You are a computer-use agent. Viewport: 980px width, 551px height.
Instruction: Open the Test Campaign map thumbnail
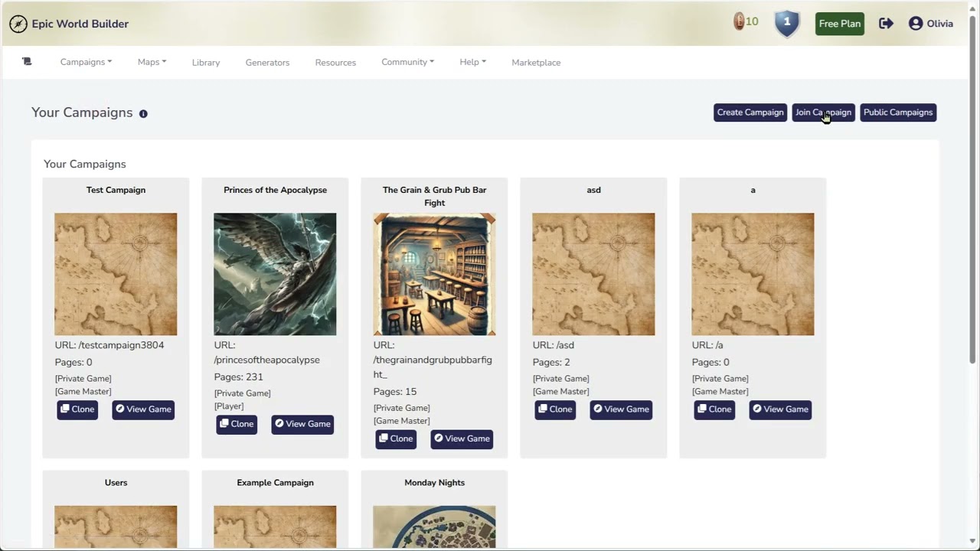[116, 274]
